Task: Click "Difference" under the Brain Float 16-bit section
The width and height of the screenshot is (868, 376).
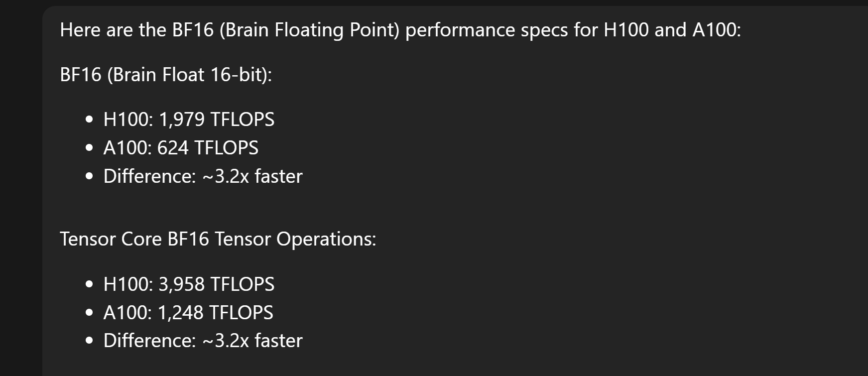Action: click(149, 177)
